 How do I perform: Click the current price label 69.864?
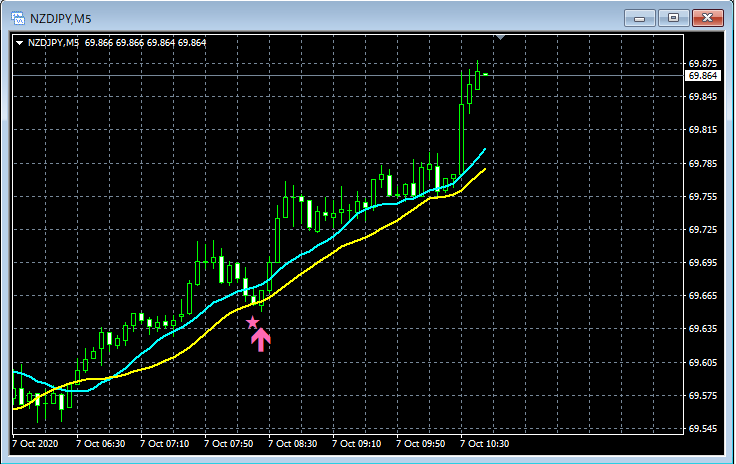click(703, 76)
